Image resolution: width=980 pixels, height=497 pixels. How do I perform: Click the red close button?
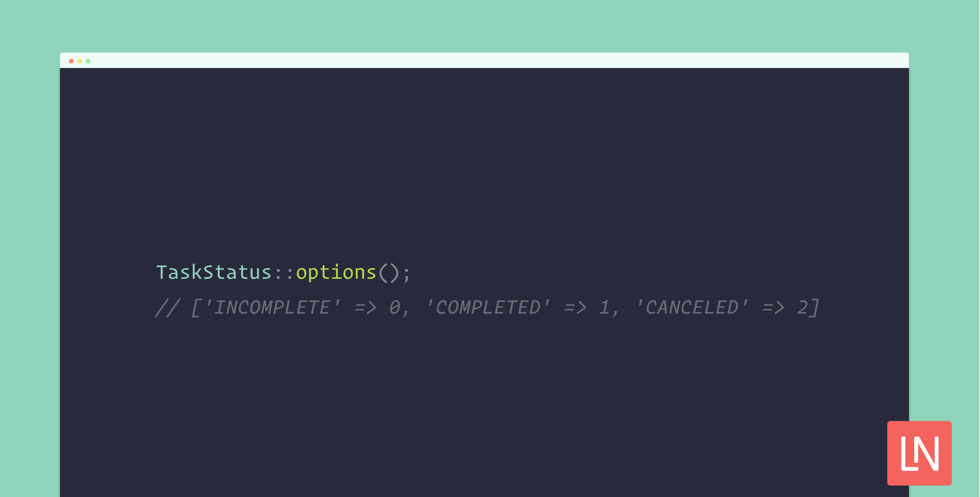click(72, 61)
